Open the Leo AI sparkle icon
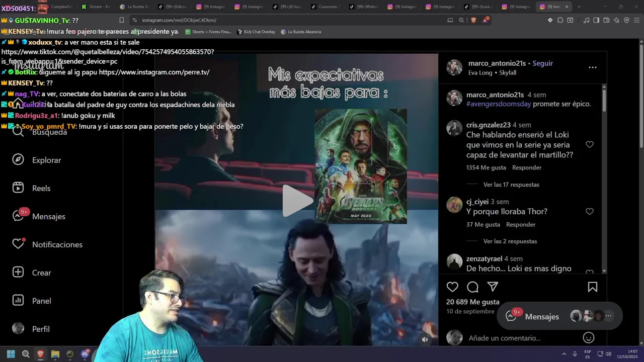Screen dimensions: 644x362 [x=616, y=20]
